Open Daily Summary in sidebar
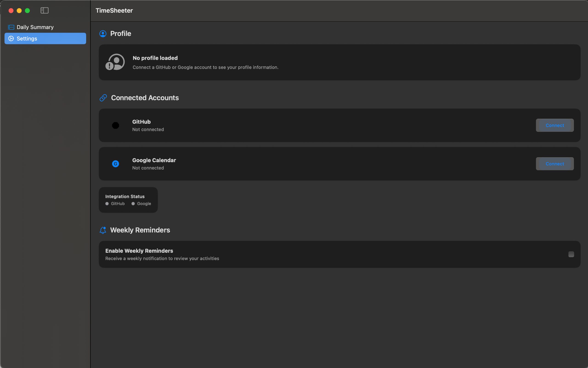This screenshot has width=588, height=368. click(x=45, y=27)
